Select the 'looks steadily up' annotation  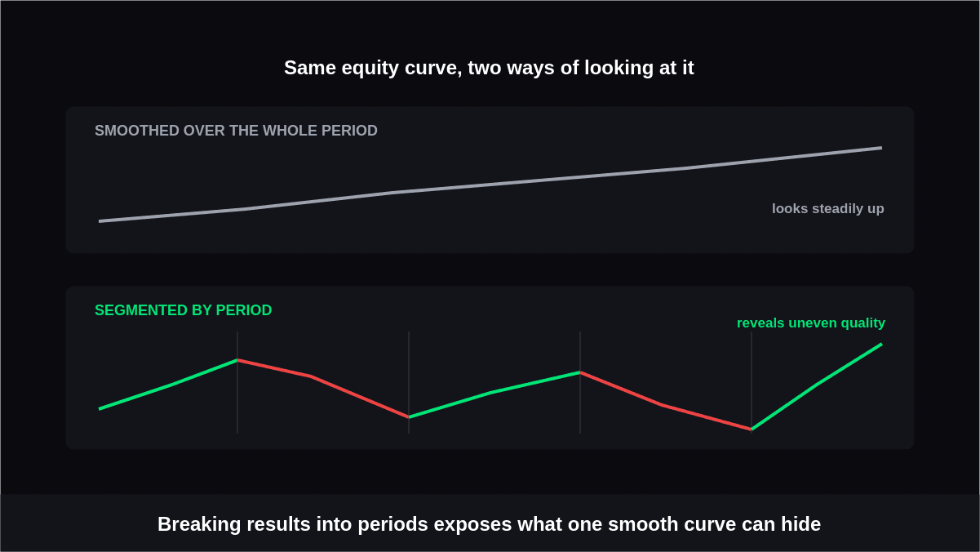pos(827,208)
